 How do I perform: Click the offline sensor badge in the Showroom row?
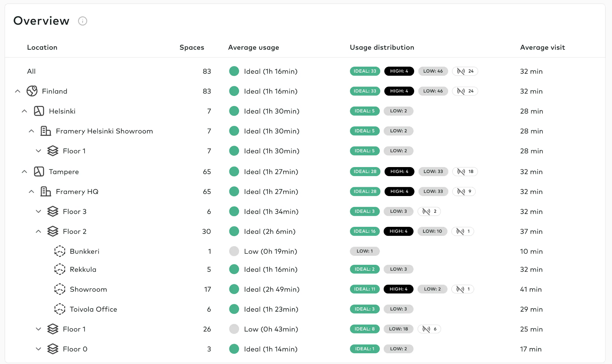pyautogui.click(x=463, y=289)
